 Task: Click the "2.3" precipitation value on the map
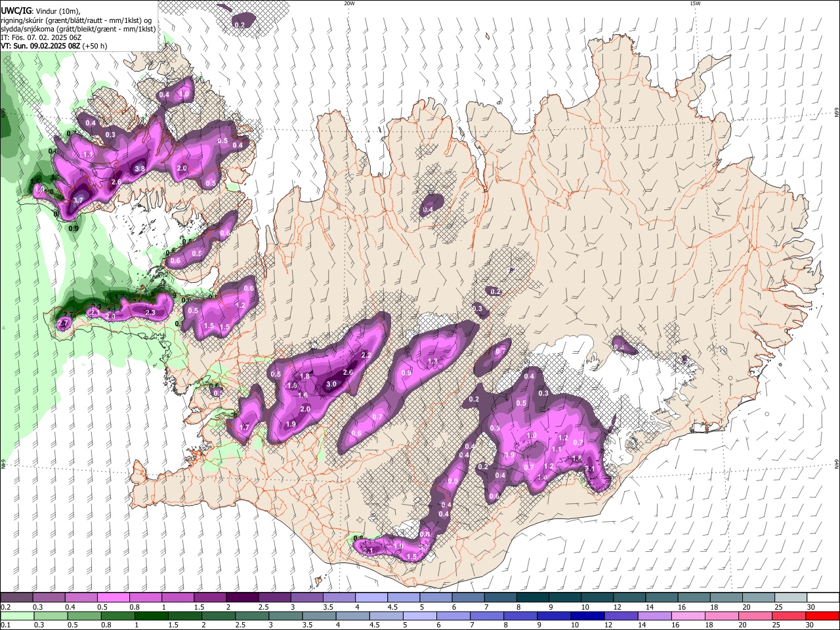[150, 313]
